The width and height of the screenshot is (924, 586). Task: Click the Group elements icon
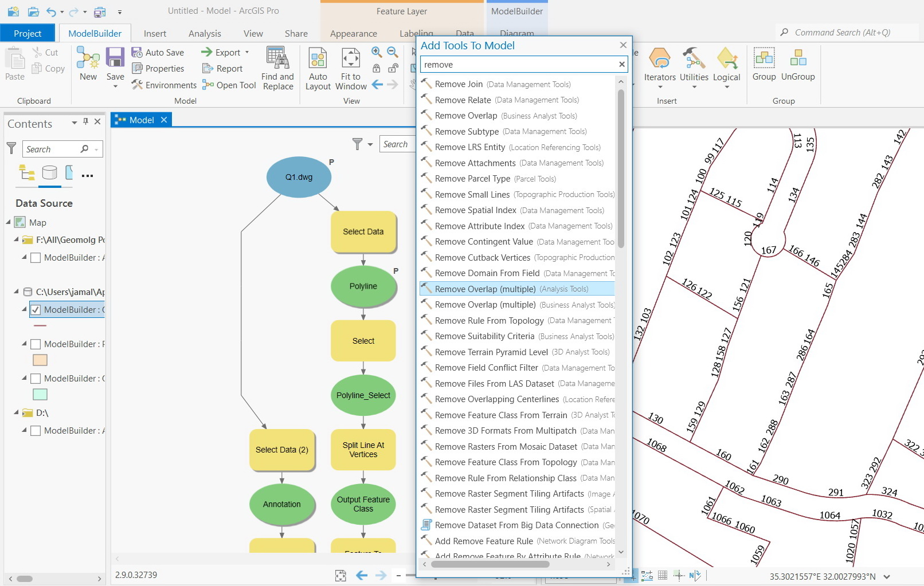click(x=764, y=59)
